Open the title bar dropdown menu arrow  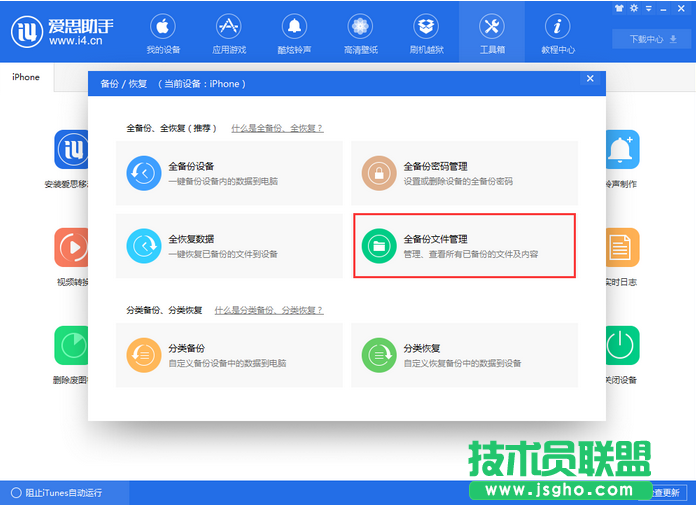tap(649, 8)
